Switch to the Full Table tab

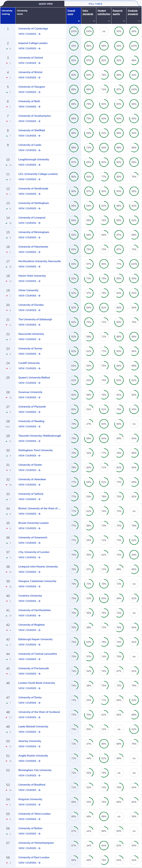tap(95, 4)
